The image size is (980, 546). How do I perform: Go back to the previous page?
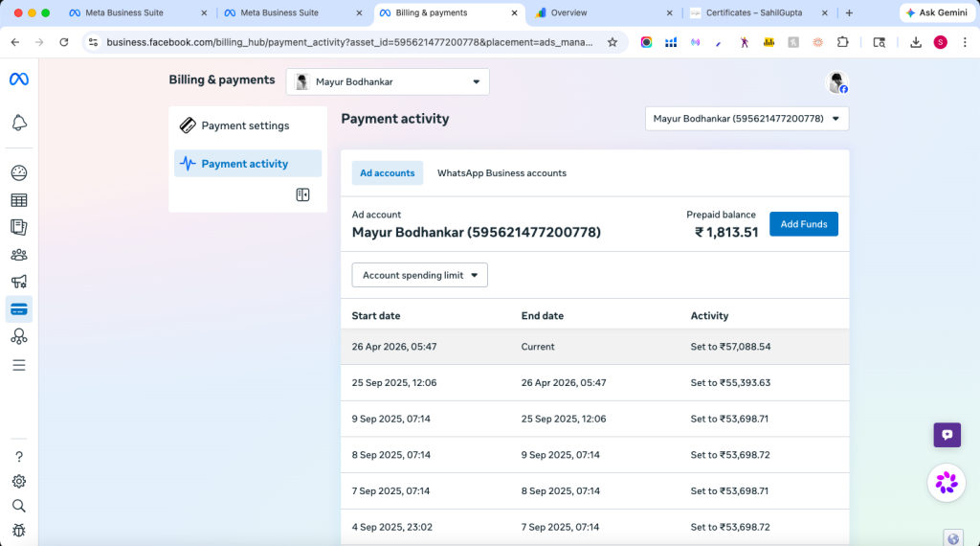[15, 42]
